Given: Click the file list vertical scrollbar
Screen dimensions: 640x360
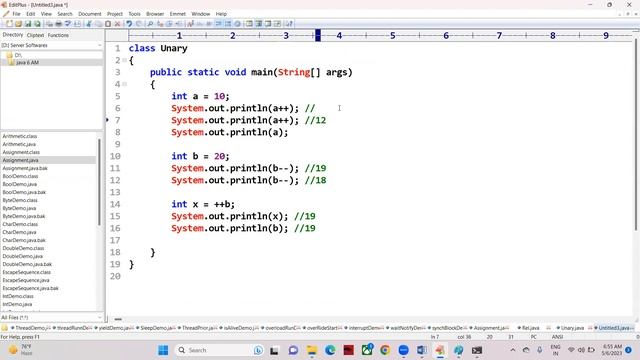Looking at the screenshot, I should 99,182.
